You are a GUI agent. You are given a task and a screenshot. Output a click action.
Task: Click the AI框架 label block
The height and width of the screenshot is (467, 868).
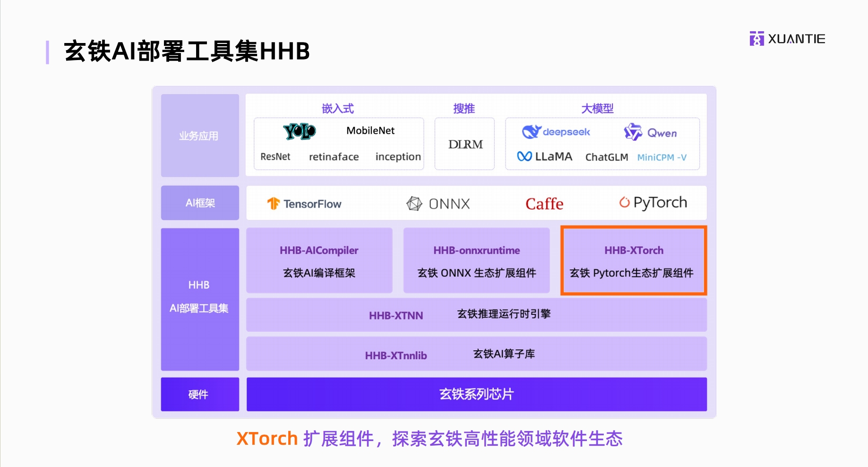pyautogui.click(x=200, y=203)
